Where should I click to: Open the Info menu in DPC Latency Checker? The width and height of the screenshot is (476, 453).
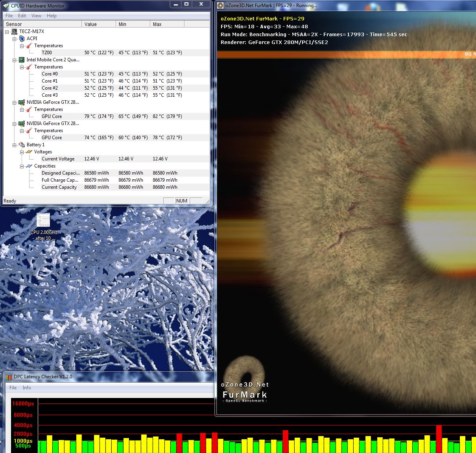coord(27,388)
